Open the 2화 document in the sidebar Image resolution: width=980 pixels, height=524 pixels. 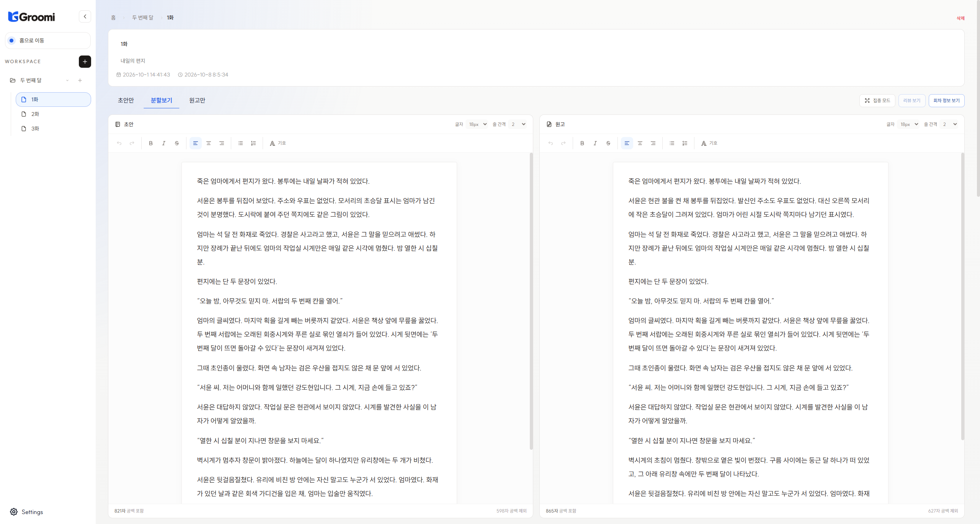click(x=53, y=114)
